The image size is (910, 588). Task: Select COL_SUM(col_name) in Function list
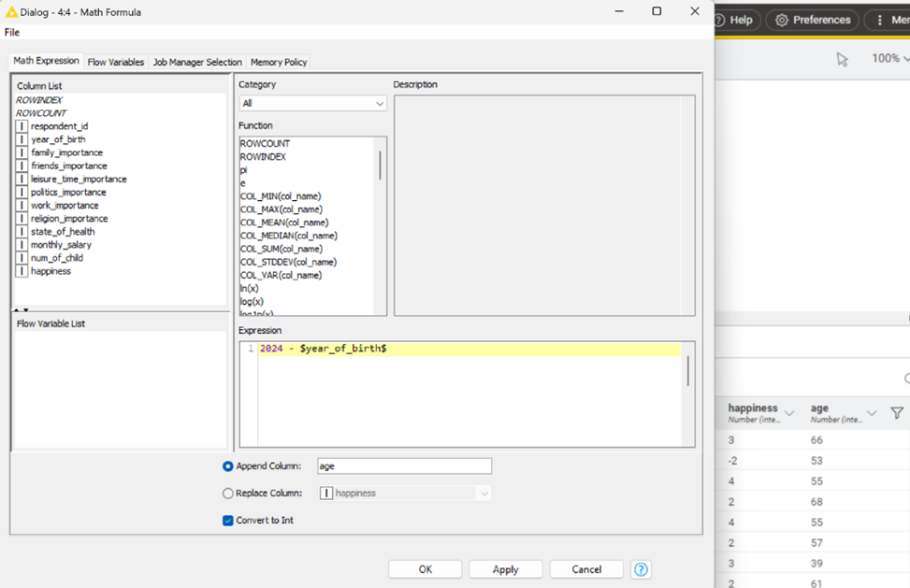tap(282, 249)
